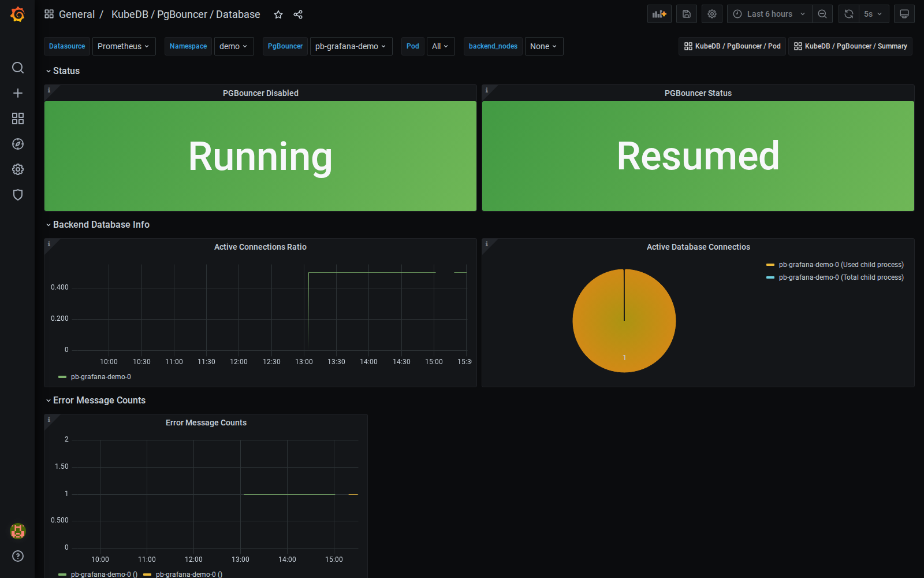Screen dimensions: 924x578
Task: Cycle view mode with monitor icon
Action: [x=904, y=14]
